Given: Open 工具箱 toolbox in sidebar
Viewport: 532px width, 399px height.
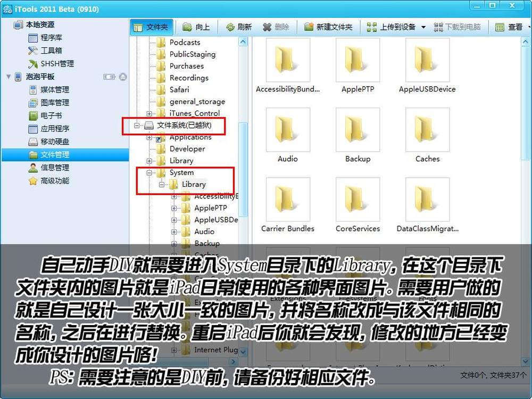Looking at the screenshot, I should coord(51,51).
